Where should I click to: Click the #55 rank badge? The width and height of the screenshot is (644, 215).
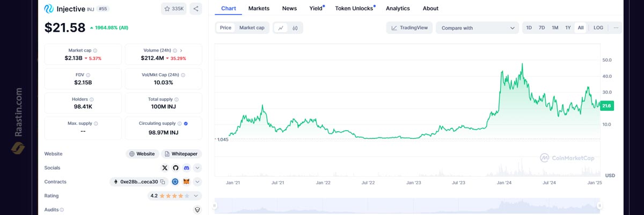(103, 9)
